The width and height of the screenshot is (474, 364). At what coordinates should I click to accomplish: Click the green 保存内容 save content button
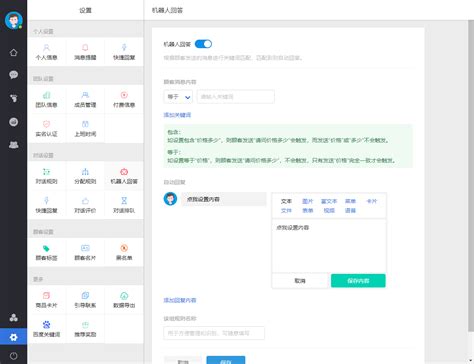pyautogui.click(x=358, y=281)
